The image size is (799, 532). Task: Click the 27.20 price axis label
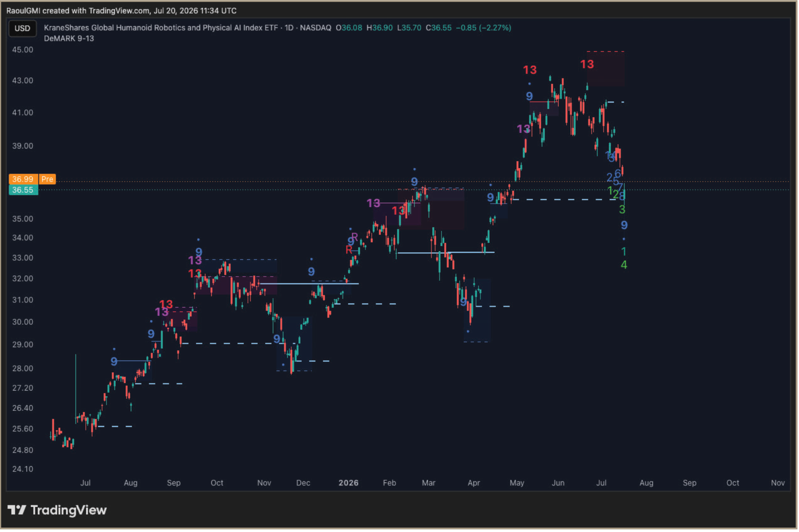point(23,388)
